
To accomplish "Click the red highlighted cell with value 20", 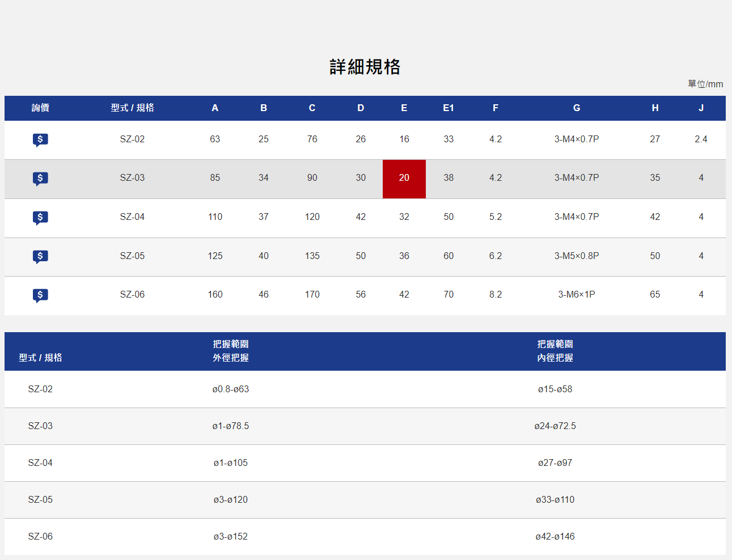I will pos(404,179).
